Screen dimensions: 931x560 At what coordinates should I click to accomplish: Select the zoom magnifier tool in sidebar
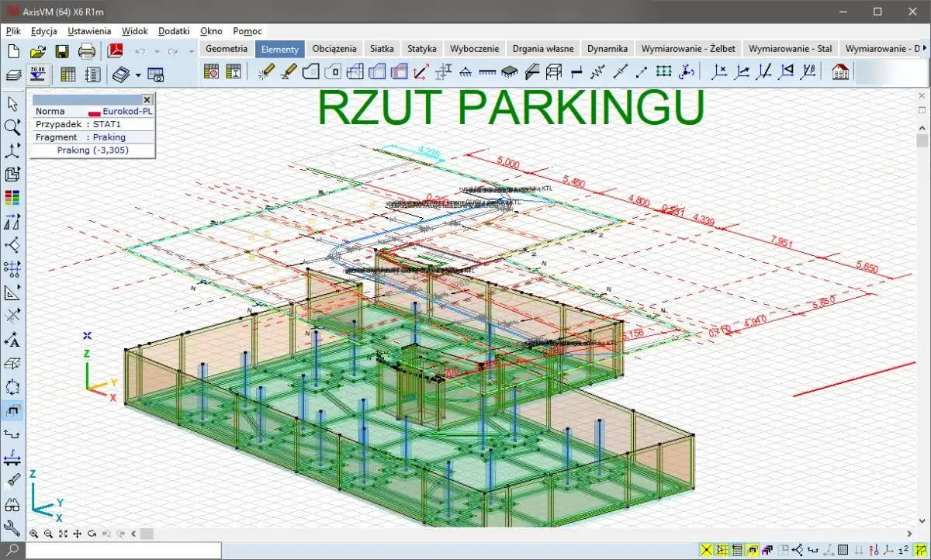click(x=12, y=127)
